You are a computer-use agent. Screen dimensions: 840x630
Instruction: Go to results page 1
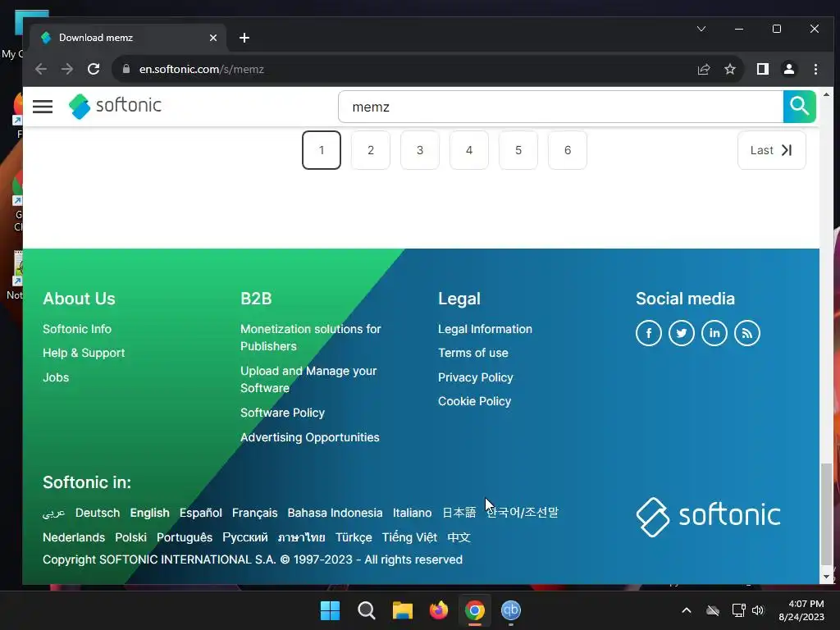[x=322, y=150]
